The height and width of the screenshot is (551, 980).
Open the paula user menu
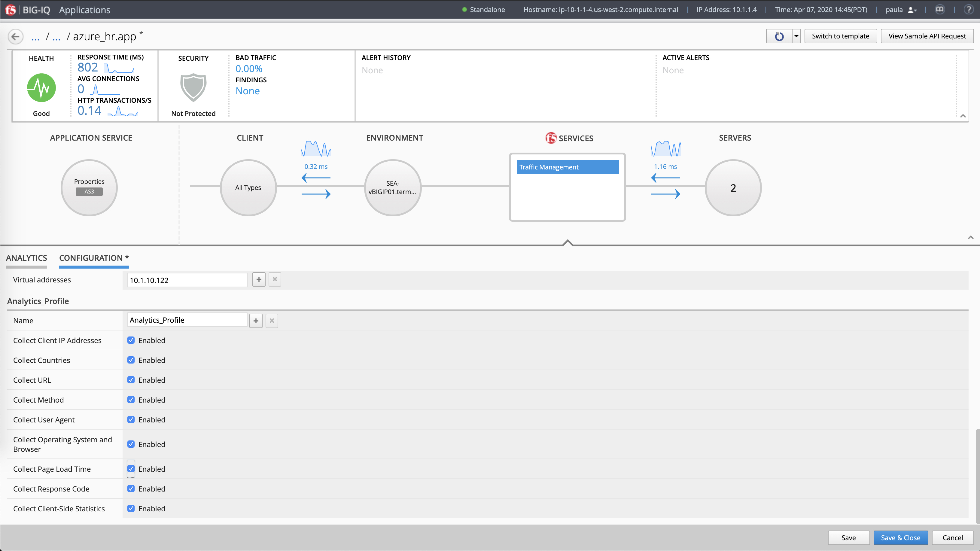[900, 10]
